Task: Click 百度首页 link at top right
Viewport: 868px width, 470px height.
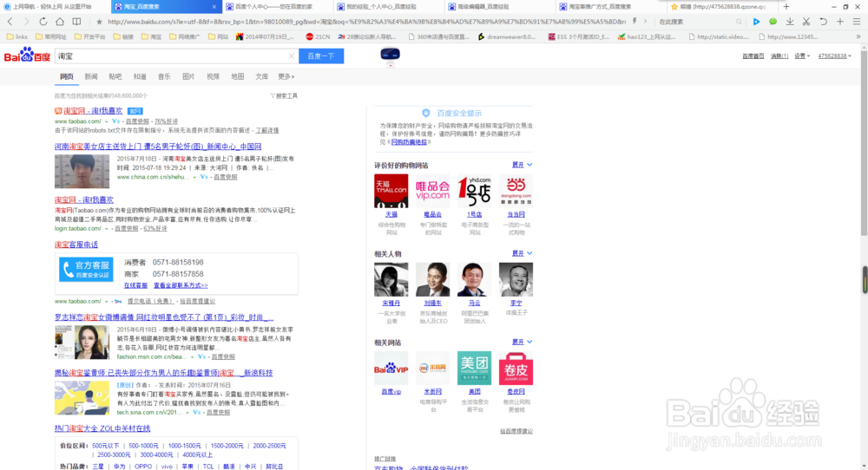Action: [x=753, y=55]
